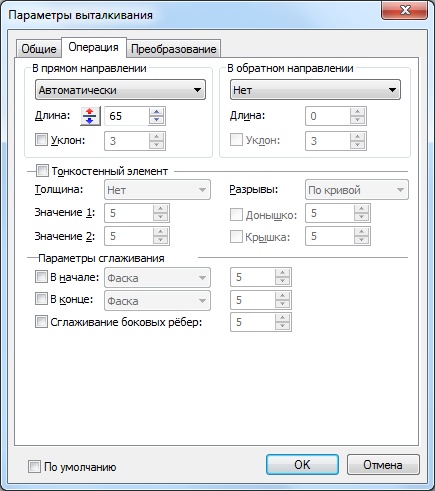Decrease forward Длина value with down arrow
This screenshot has width=435, height=491.
point(156,120)
